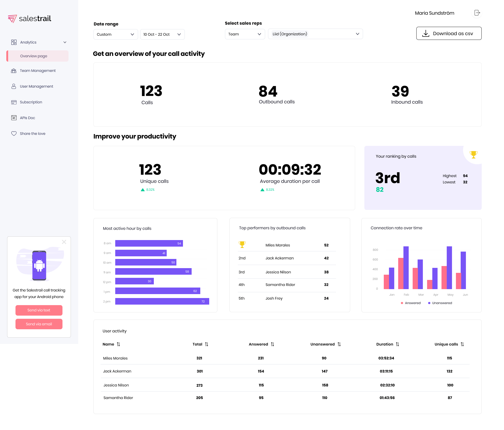Screen dimensions: 504x430
Task: Sort user activity by Name arrows
Action: click(x=118, y=344)
